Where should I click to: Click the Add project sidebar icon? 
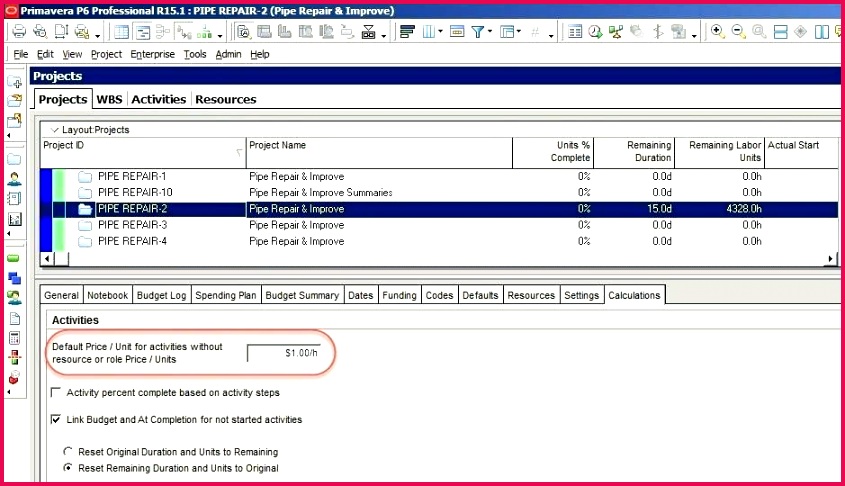pos(15,81)
